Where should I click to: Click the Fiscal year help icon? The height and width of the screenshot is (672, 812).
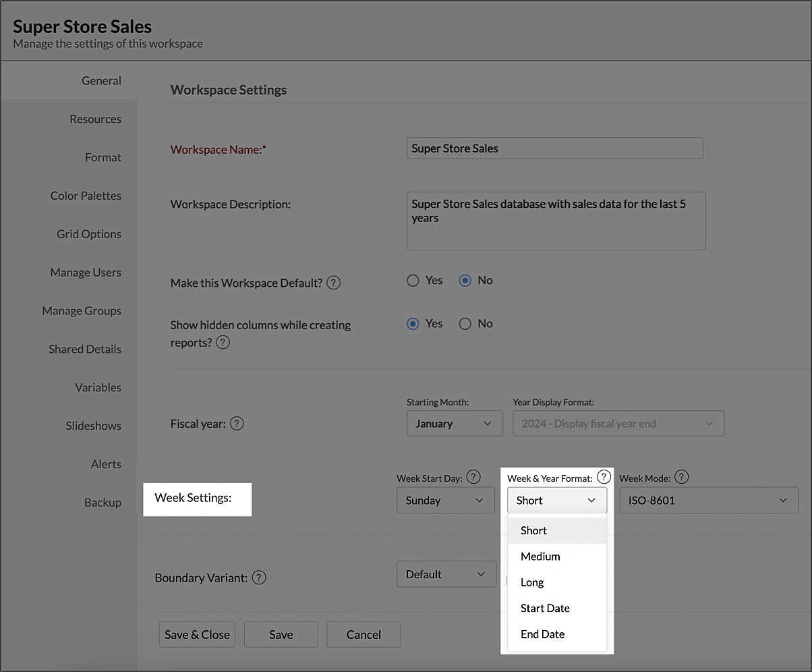click(237, 424)
